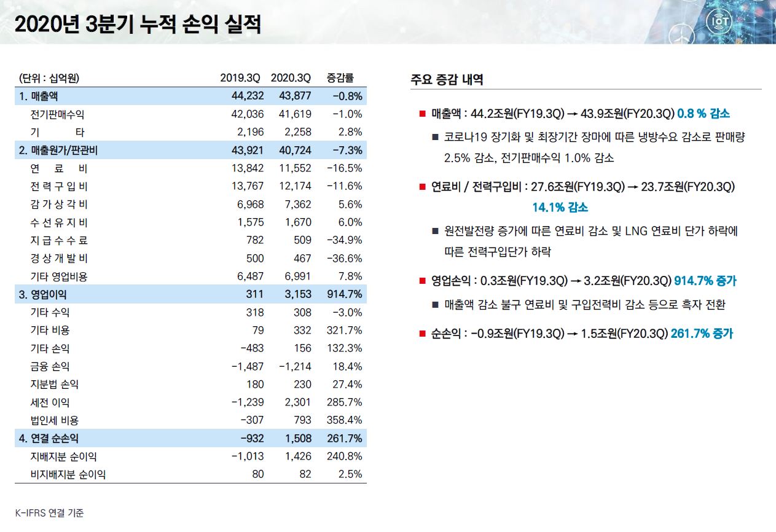
Task: Select the 전력구입비 value 12,174
Action: click(x=296, y=186)
